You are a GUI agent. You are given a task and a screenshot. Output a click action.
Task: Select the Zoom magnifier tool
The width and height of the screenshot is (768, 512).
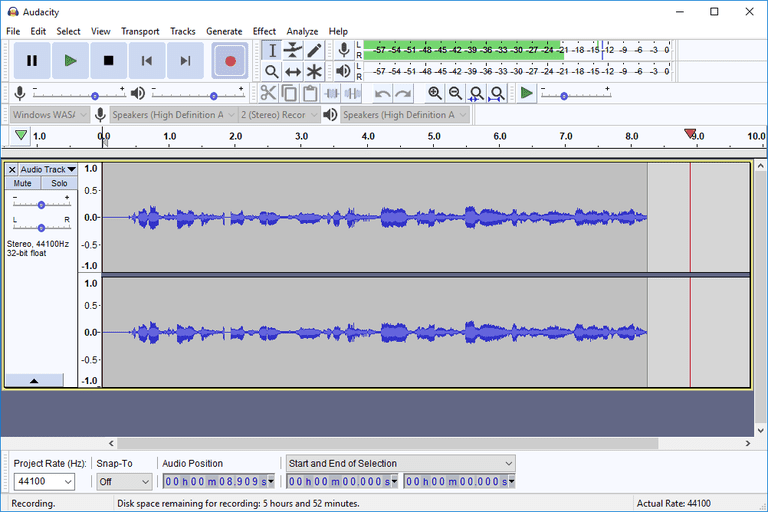(x=272, y=72)
